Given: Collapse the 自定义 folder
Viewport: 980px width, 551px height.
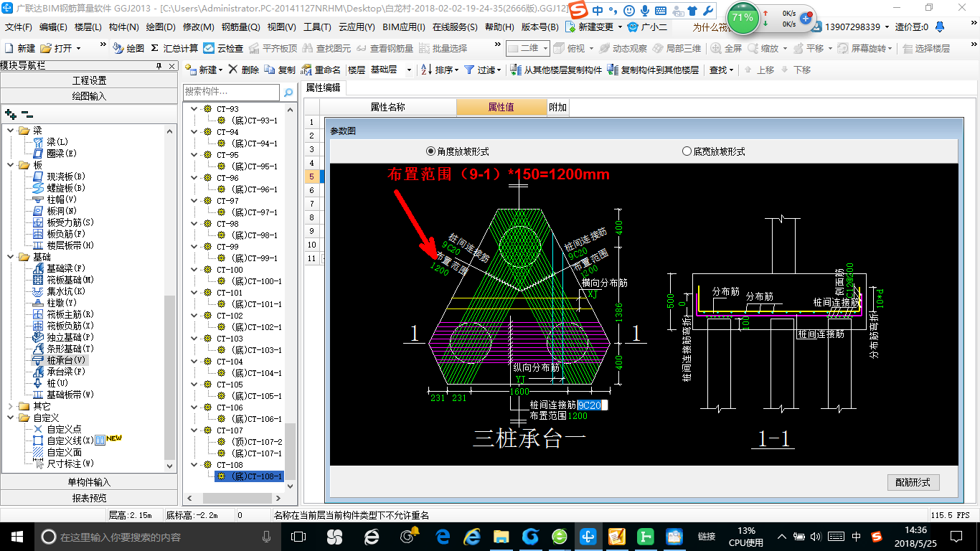Looking at the screenshot, I should pyautogui.click(x=10, y=418).
